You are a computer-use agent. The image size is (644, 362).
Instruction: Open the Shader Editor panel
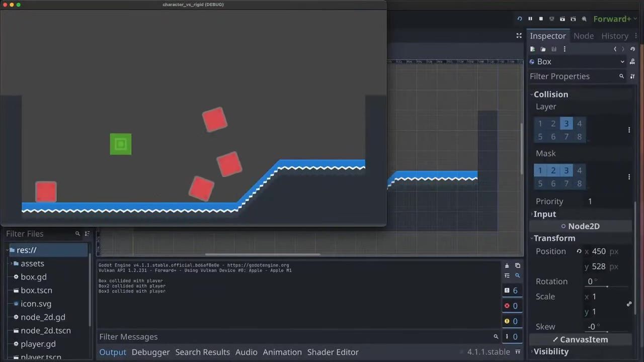tap(333, 352)
